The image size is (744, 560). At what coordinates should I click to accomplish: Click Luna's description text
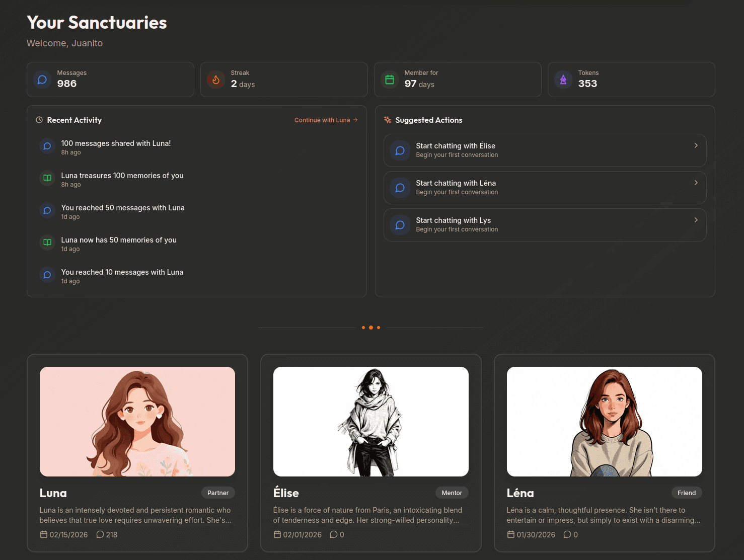pos(135,515)
